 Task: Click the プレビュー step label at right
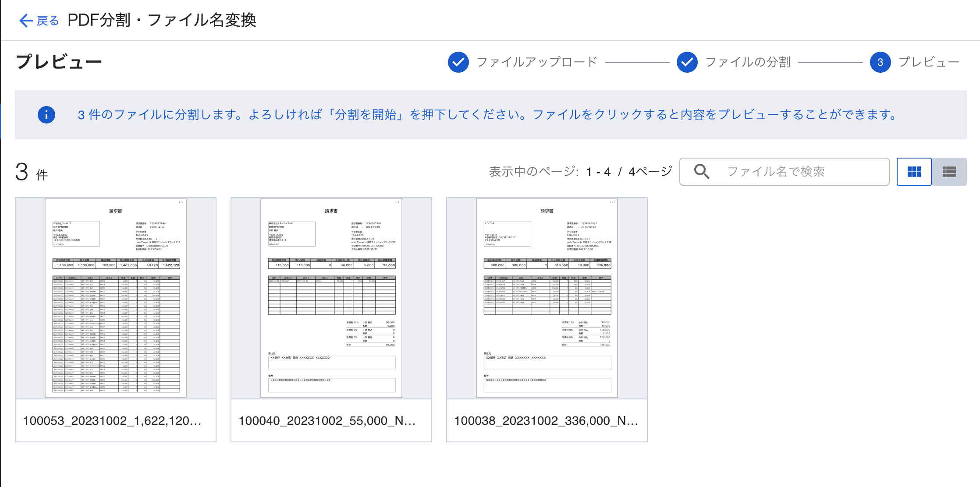pyautogui.click(x=929, y=62)
